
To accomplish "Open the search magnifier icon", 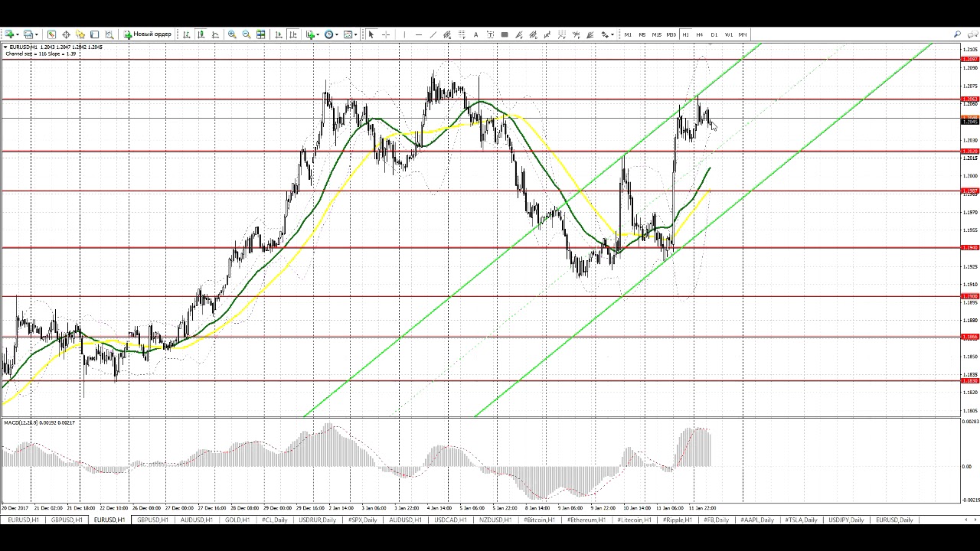I will tap(957, 34).
